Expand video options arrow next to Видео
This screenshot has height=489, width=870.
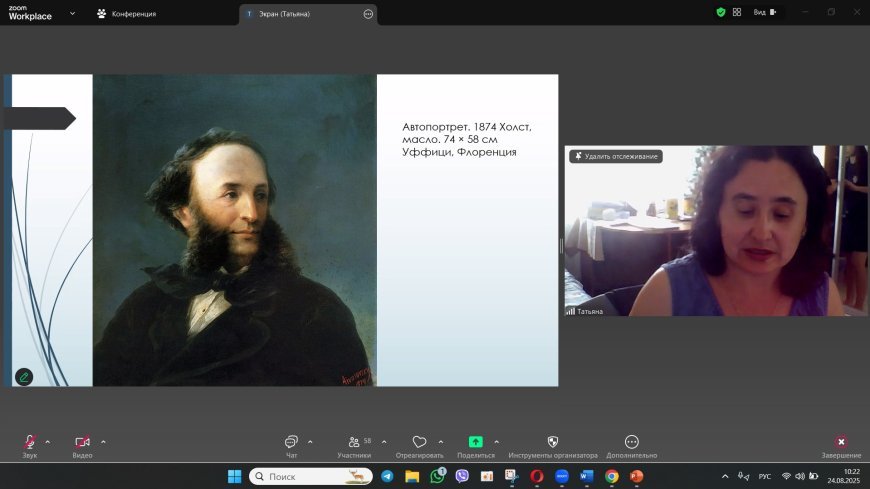pos(103,442)
